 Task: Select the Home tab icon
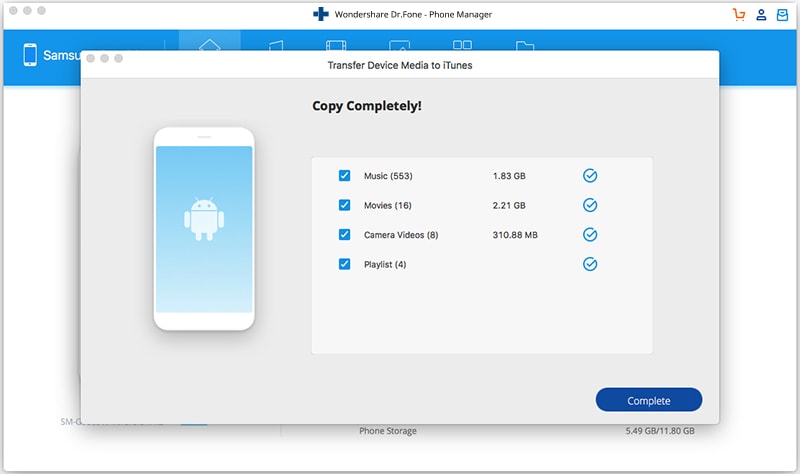[x=209, y=45]
